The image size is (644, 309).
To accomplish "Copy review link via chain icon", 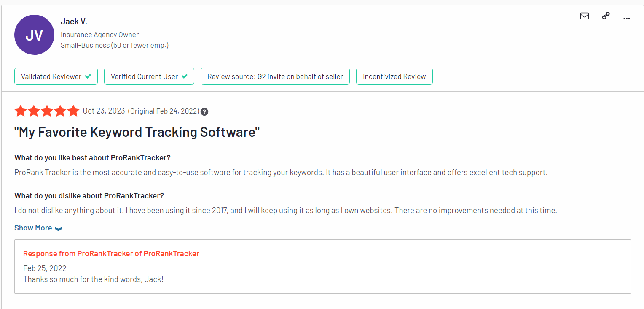I will [606, 16].
